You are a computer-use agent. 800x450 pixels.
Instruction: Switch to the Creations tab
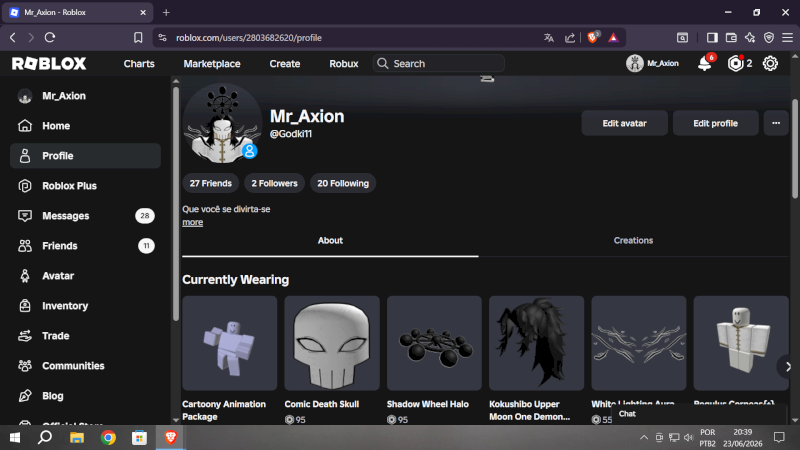click(633, 240)
